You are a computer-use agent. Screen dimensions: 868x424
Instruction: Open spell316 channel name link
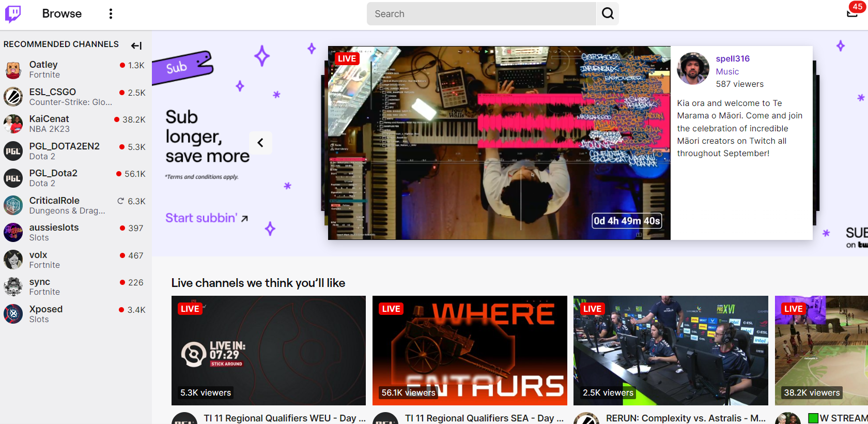[x=733, y=59]
